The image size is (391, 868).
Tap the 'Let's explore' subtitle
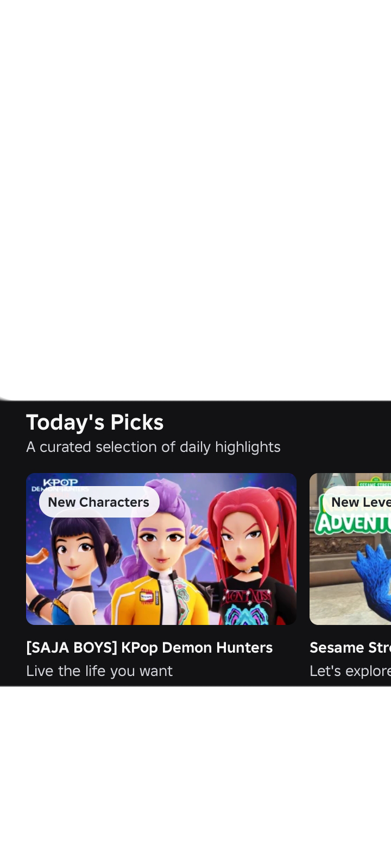click(x=350, y=671)
